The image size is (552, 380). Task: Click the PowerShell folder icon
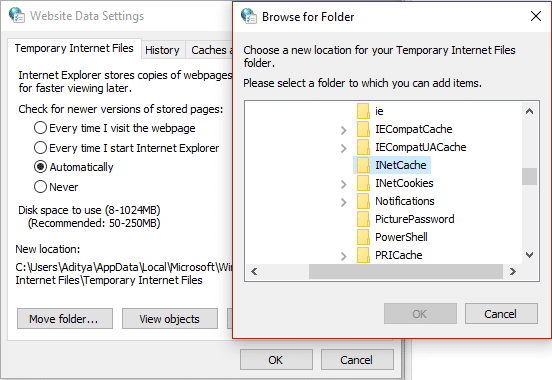tap(363, 237)
